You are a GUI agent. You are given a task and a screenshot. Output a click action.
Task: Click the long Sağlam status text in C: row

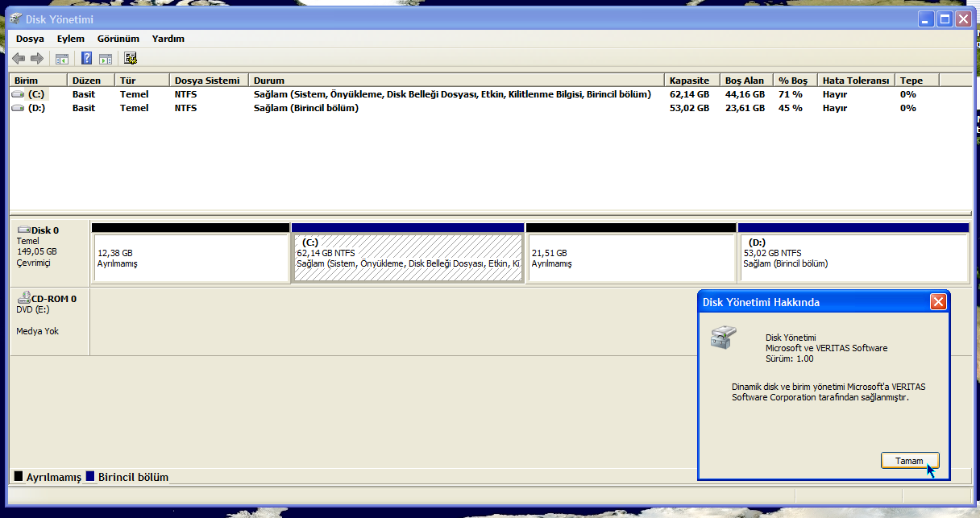pyautogui.click(x=452, y=94)
